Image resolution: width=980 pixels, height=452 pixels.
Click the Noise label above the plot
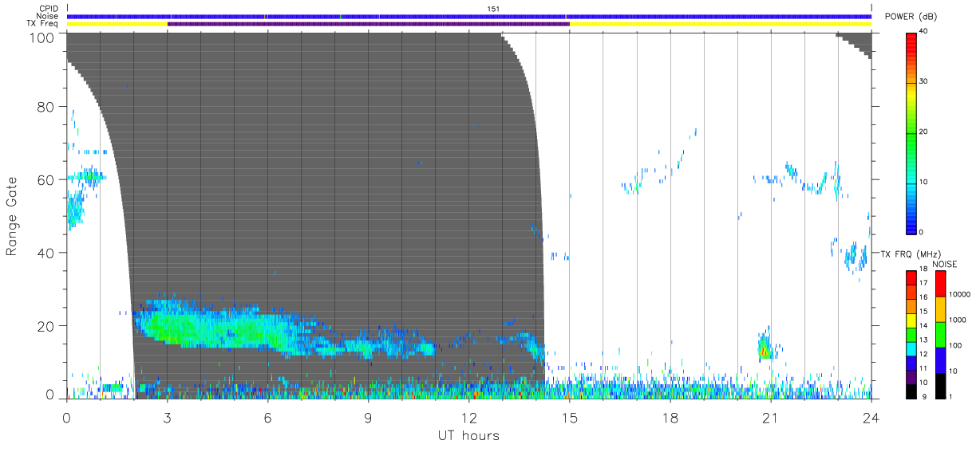click(x=47, y=16)
